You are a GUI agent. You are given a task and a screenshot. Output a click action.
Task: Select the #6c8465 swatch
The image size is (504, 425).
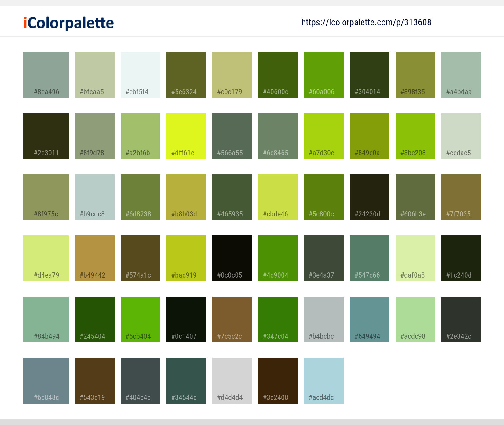click(x=278, y=136)
